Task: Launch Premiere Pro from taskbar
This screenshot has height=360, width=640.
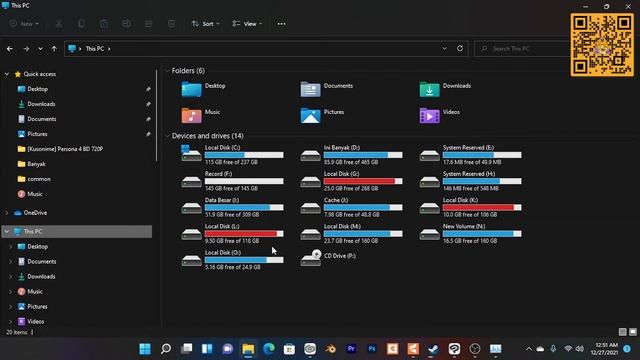Action: (x=351, y=349)
